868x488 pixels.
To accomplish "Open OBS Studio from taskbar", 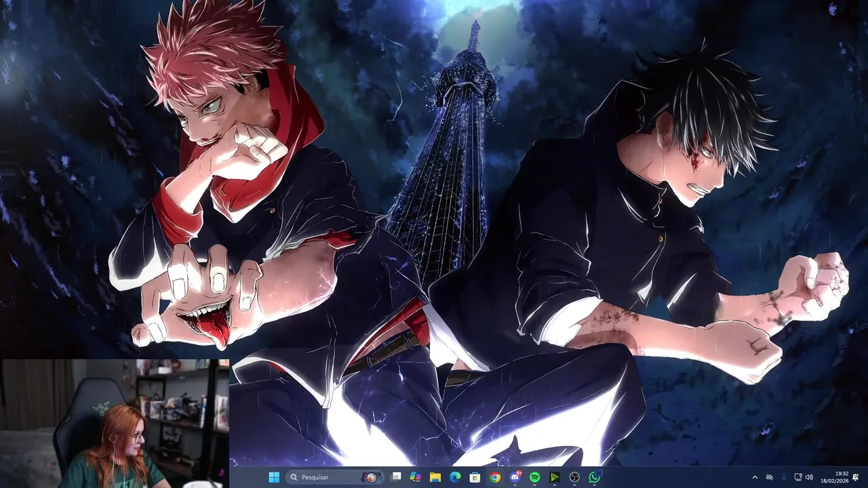I will pyautogui.click(x=574, y=477).
